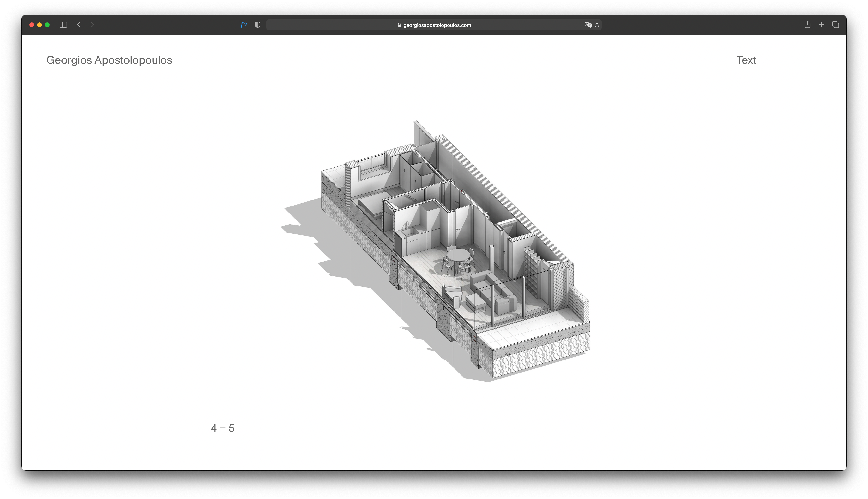Reload the current page
The height and width of the screenshot is (499, 868).
click(x=597, y=25)
